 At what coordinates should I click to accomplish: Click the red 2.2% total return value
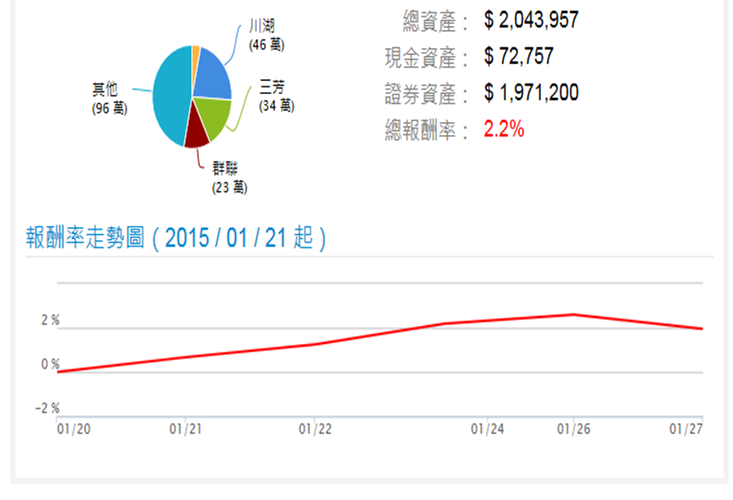pyautogui.click(x=504, y=129)
